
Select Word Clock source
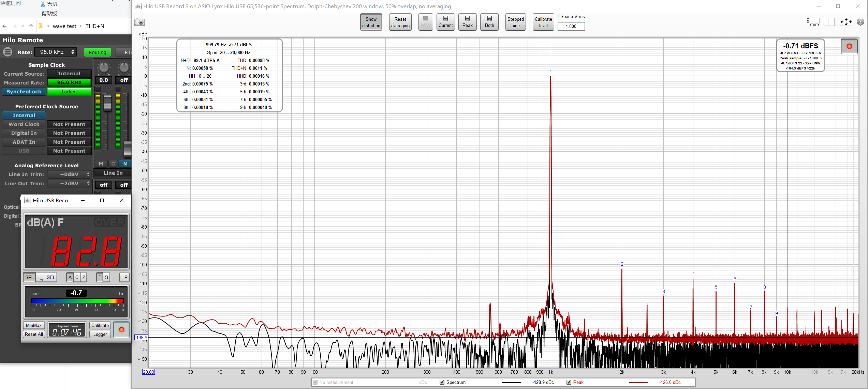coord(24,124)
